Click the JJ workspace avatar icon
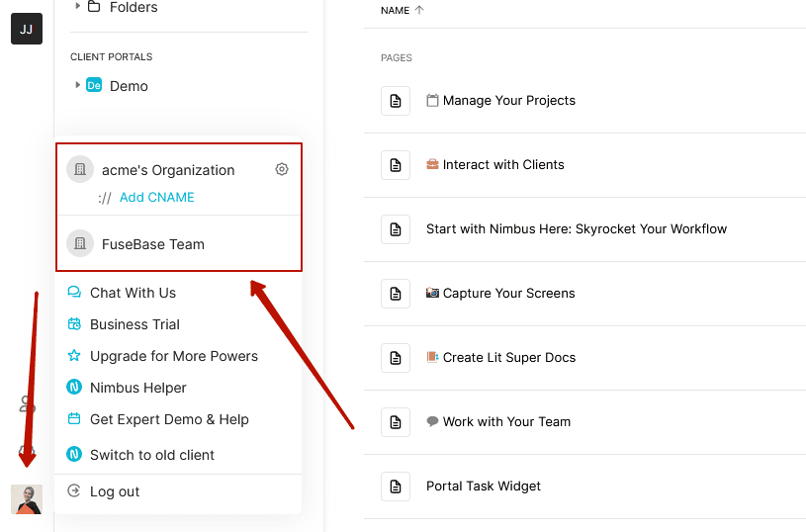 pyautogui.click(x=27, y=29)
